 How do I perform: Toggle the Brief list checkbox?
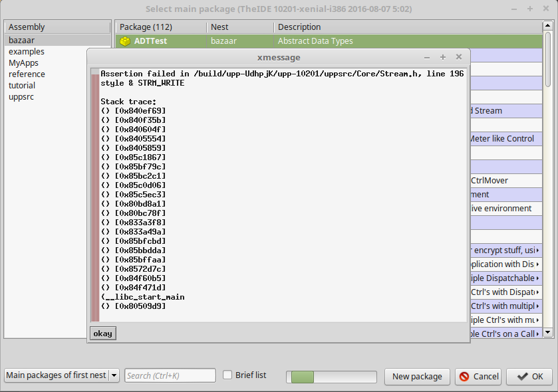tap(227, 375)
